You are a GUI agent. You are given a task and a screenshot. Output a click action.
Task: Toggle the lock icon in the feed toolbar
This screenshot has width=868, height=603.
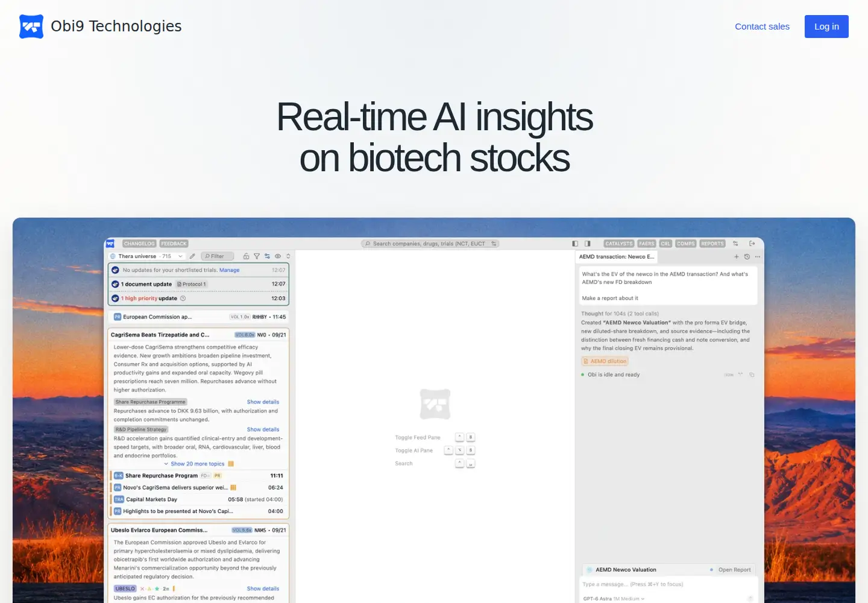pyautogui.click(x=246, y=256)
